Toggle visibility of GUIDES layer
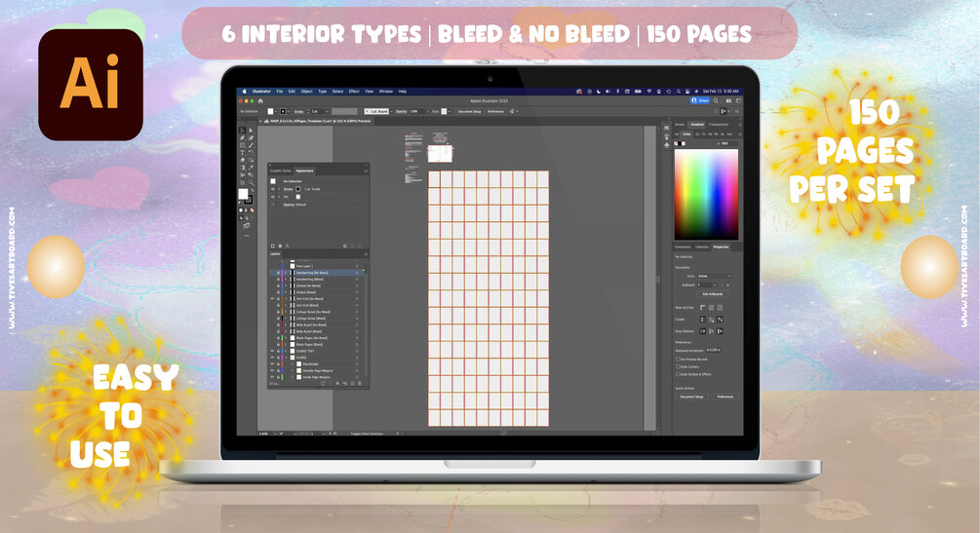Viewport: 980px width, 533px height. [272, 358]
